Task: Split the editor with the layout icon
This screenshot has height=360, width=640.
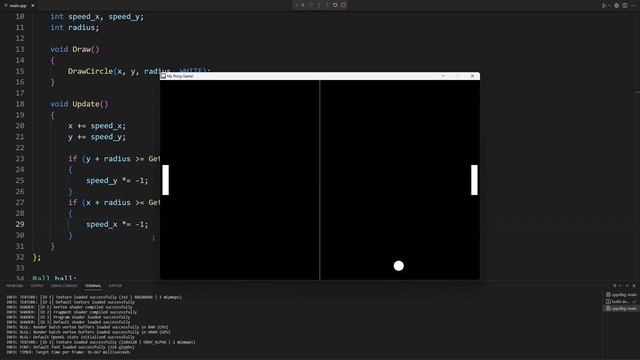Action: [x=625, y=6]
